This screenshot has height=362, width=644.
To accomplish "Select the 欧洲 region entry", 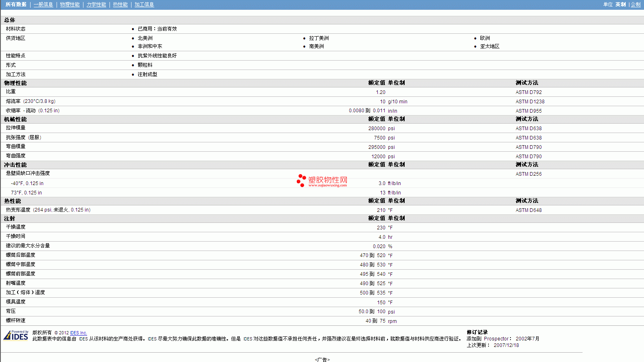I will [x=485, y=38].
